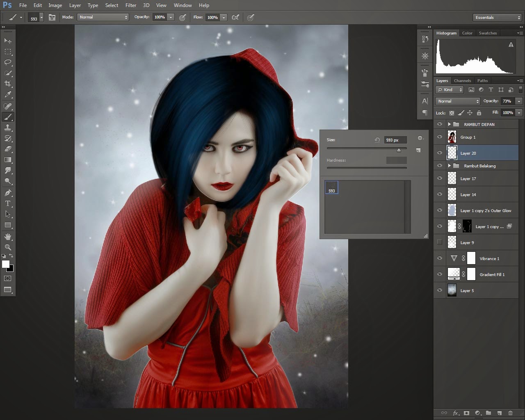This screenshot has width=525, height=420.
Task: Show the hidden Layer 9
Action: coord(440,242)
